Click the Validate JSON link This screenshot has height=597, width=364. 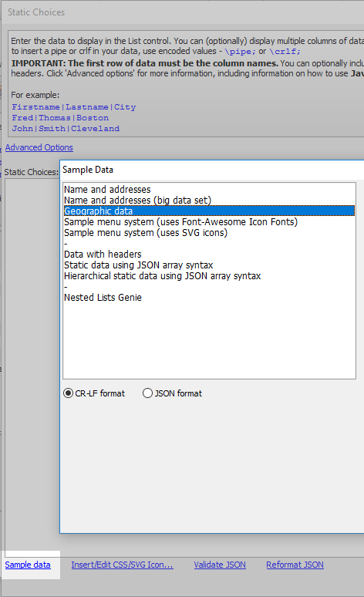pos(220,565)
